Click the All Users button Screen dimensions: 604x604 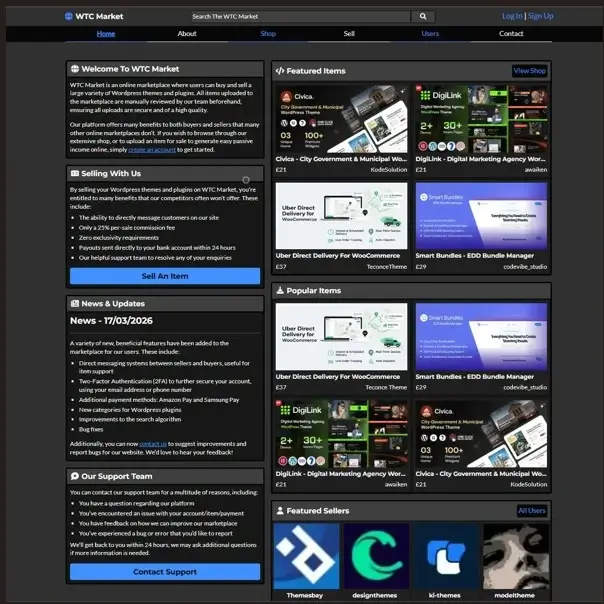click(x=532, y=511)
